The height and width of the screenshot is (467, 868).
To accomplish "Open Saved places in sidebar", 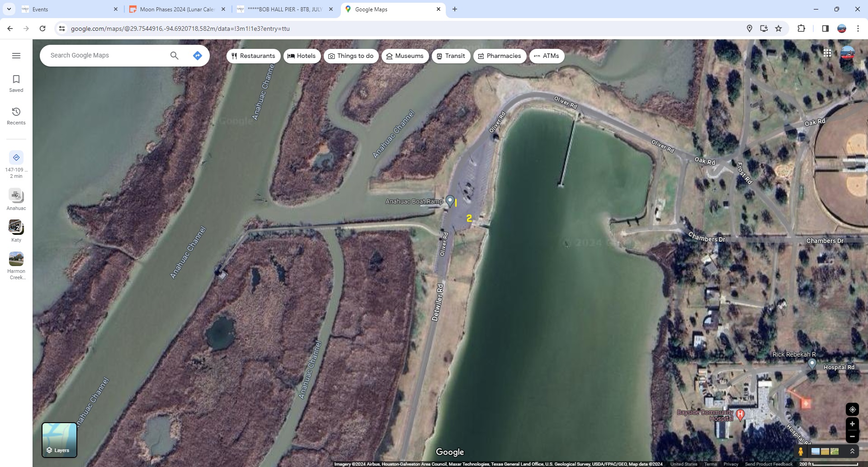I will point(16,83).
